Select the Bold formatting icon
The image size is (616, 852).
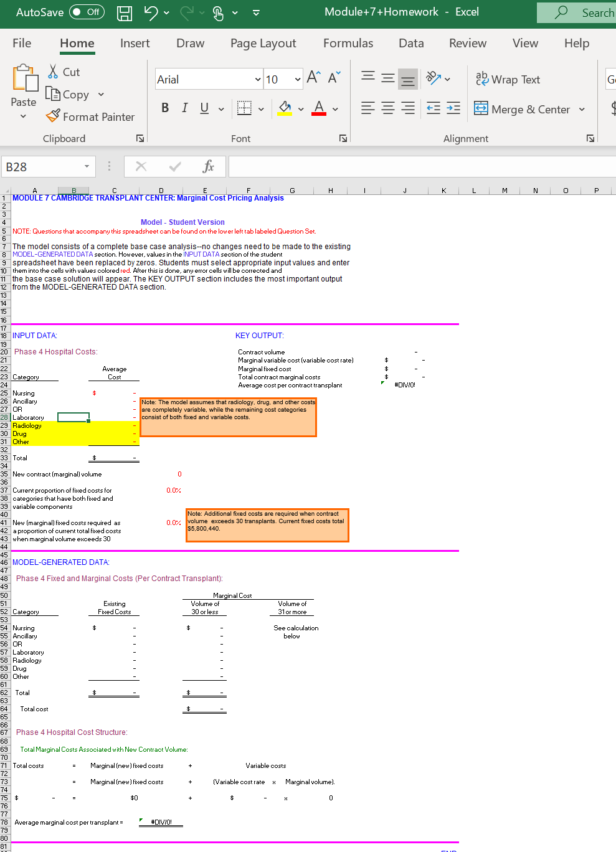(164, 107)
